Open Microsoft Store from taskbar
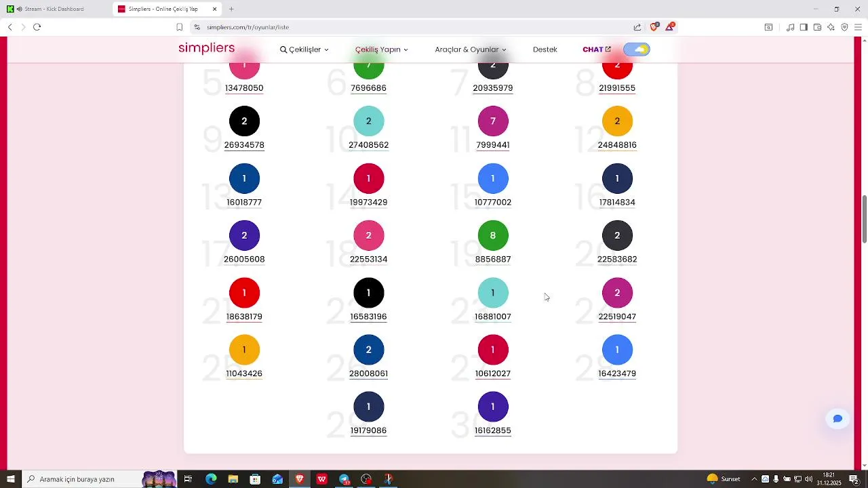 pos(255,479)
